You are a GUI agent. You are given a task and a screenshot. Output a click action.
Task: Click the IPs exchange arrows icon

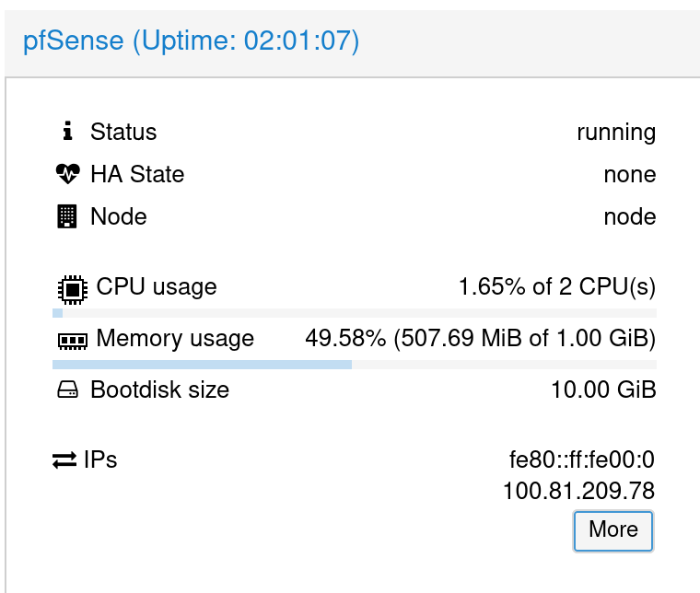coord(64,459)
